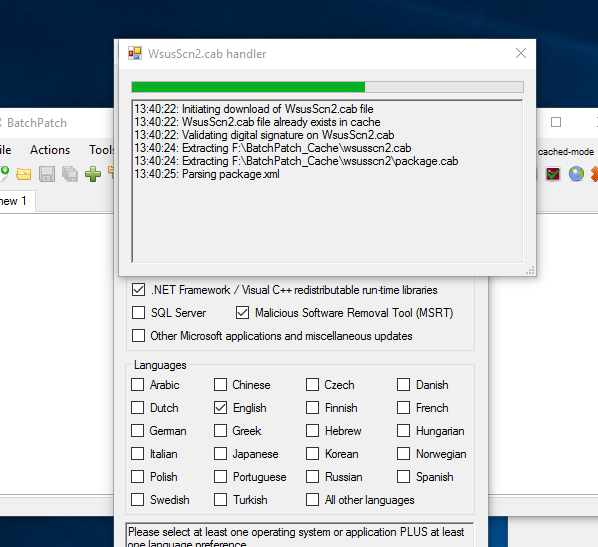
Task: Check the Korean language option
Action: point(312,454)
